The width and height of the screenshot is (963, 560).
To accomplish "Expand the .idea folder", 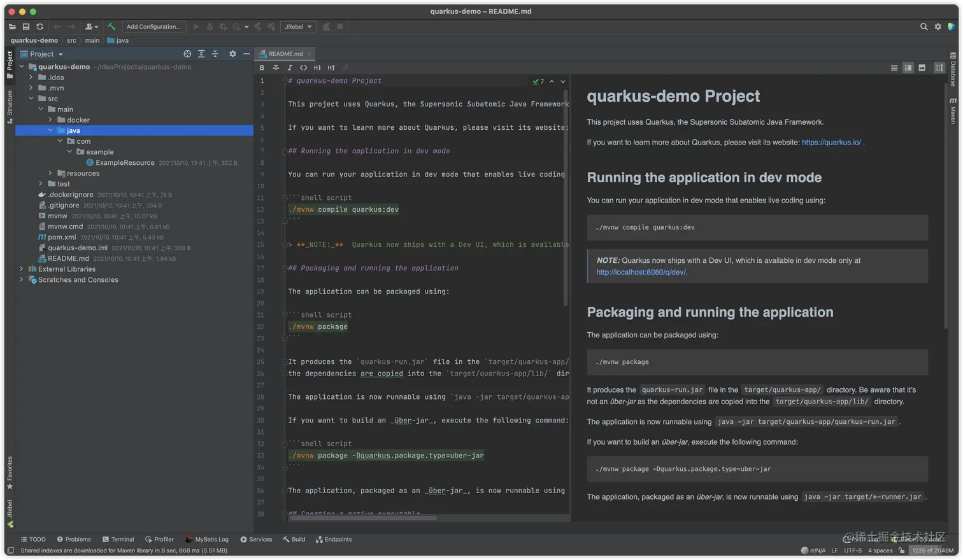I will (x=31, y=78).
